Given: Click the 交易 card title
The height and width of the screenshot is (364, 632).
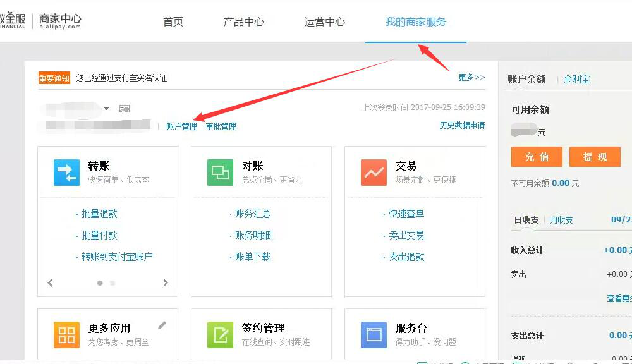Looking at the screenshot, I should click(x=406, y=166).
